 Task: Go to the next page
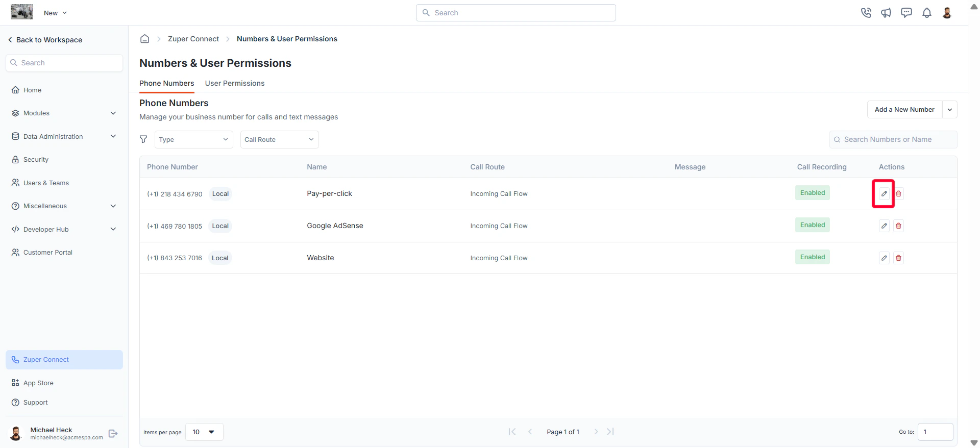tap(596, 432)
